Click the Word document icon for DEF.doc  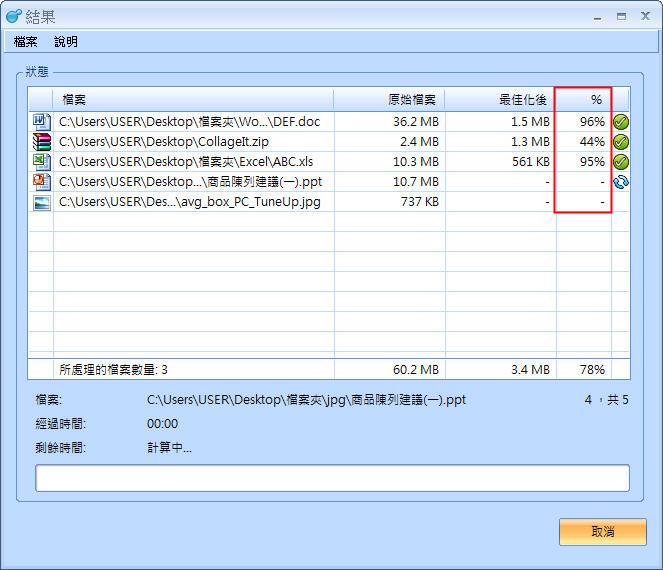(41, 122)
